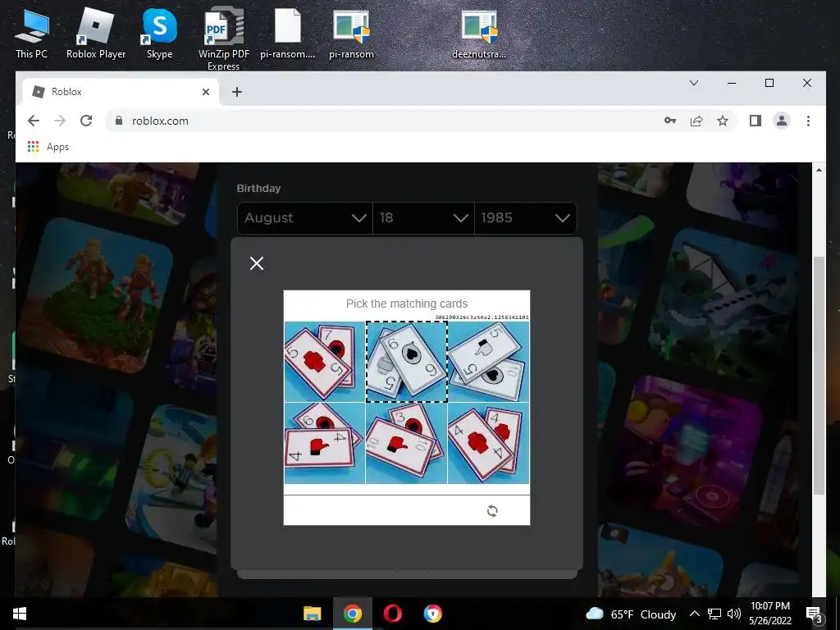Pick the red 10 and 3 cards tile
The width and height of the screenshot is (840, 630).
407,443
